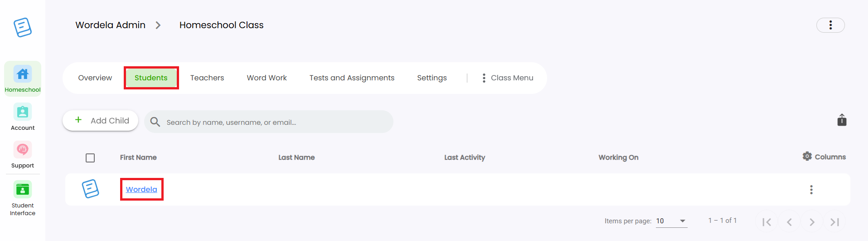
Task: Click Wordela Admin breadcrumb
Action: pyautogui.click(x=111, y=25)
